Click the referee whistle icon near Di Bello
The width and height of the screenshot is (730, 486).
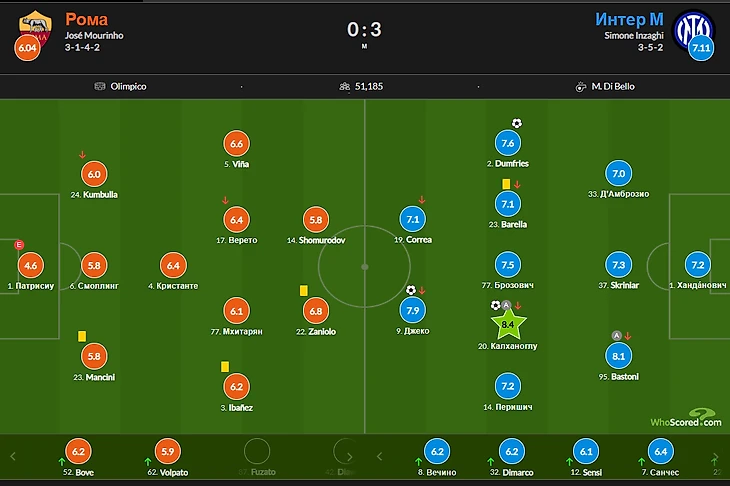point(579,86)
